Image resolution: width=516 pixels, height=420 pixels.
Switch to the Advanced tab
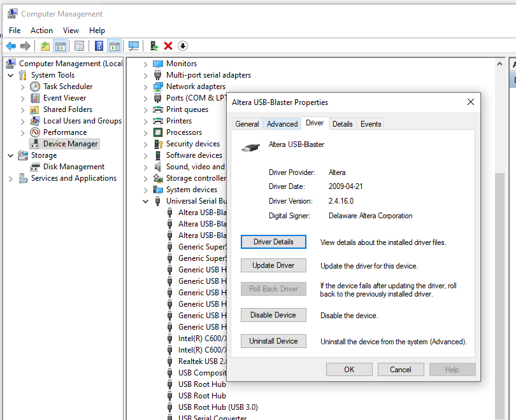(x=282, y=124)
